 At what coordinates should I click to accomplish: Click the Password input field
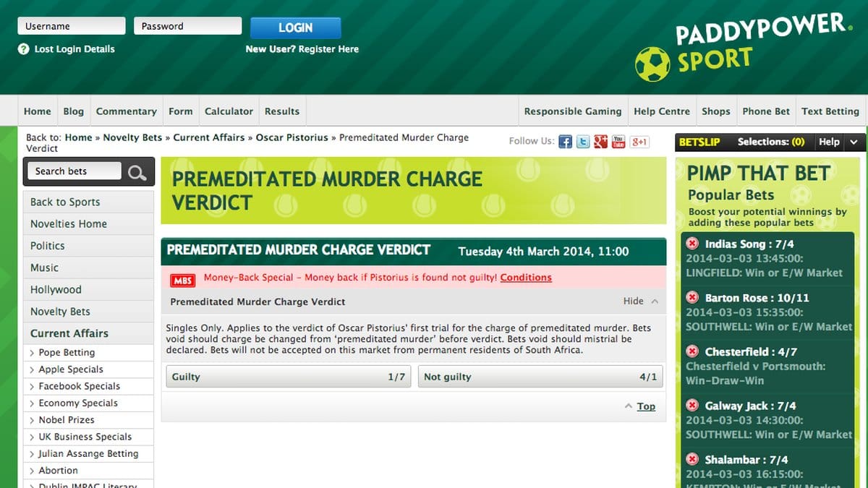point(188,26)
